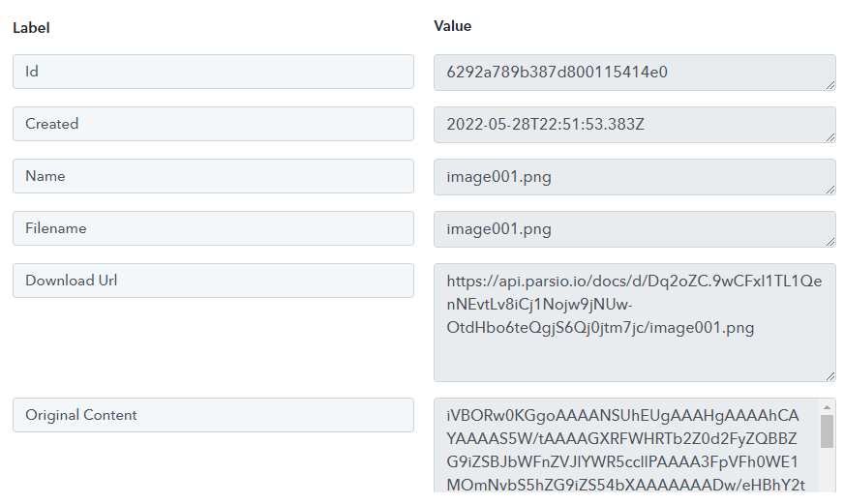The height and width of the screenshot is (504, 844).
Task: Click the Original Content base64 text area
Action: point(627,445)
